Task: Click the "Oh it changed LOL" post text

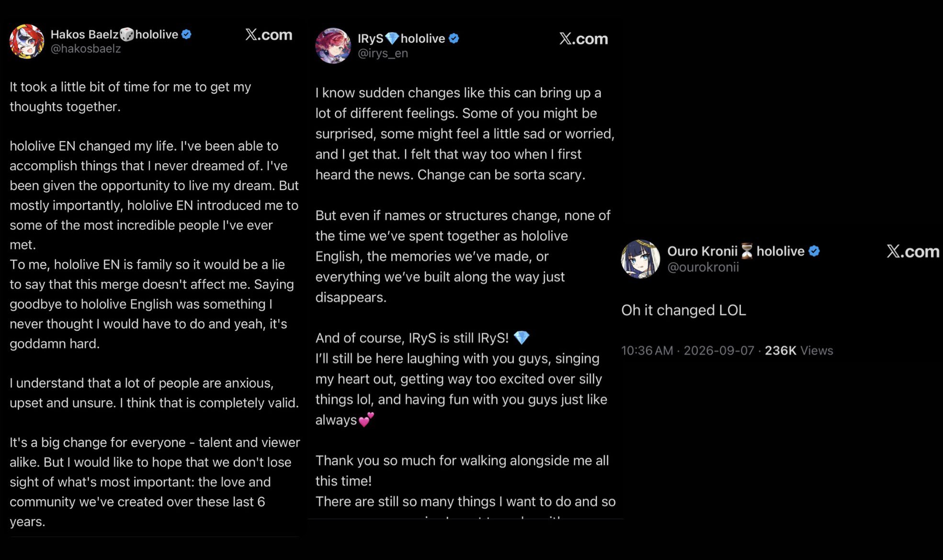Action: (683, 310)
